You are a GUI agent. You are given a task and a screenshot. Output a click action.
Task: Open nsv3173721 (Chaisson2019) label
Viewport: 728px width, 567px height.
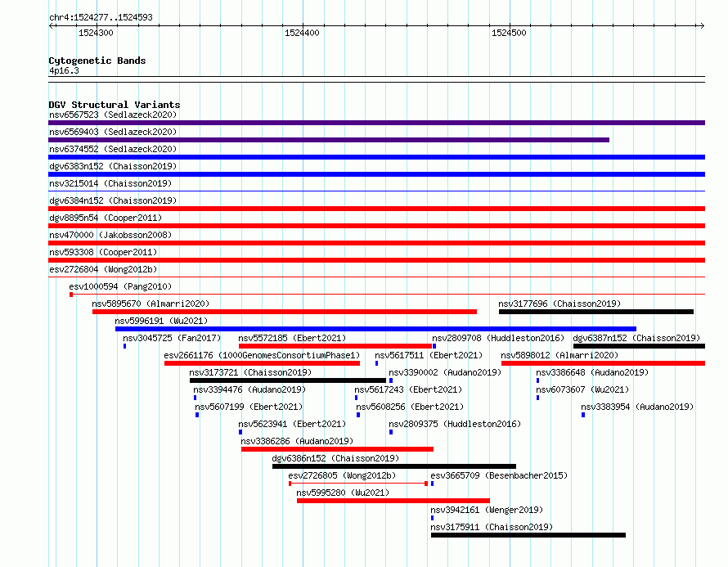pos(250,372)
